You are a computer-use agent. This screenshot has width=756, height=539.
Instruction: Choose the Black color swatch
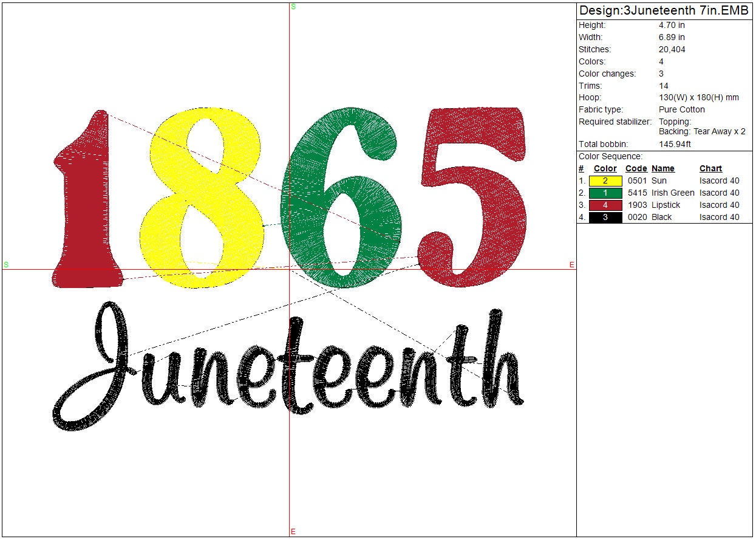coord(605,218)
